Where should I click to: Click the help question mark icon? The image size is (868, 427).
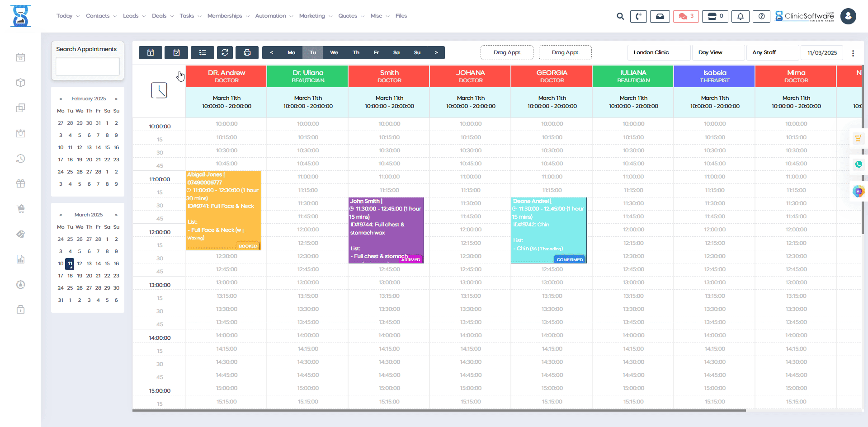click(x=761, y=16)
